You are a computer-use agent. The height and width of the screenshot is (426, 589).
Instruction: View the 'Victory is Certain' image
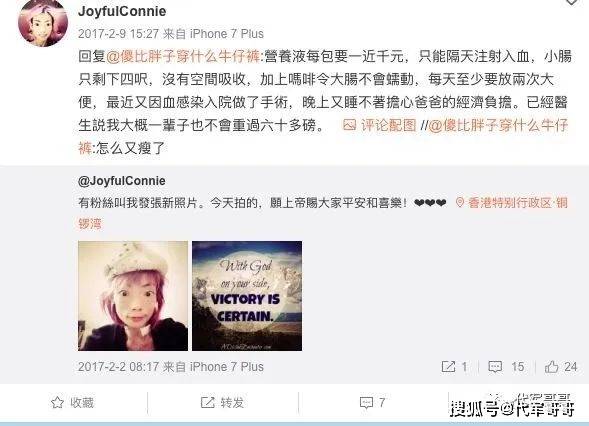tap(247, 296)
